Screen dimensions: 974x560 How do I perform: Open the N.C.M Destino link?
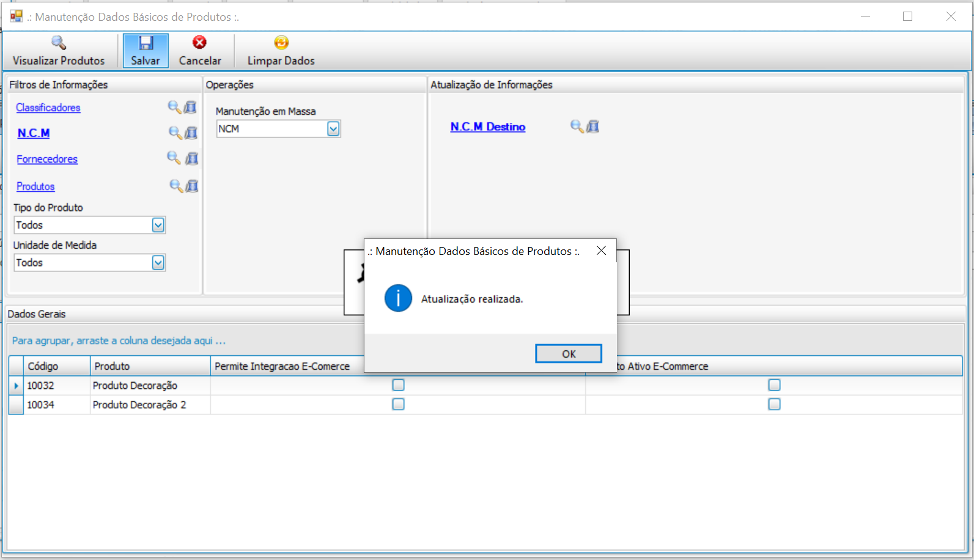(x=488, y=127)
